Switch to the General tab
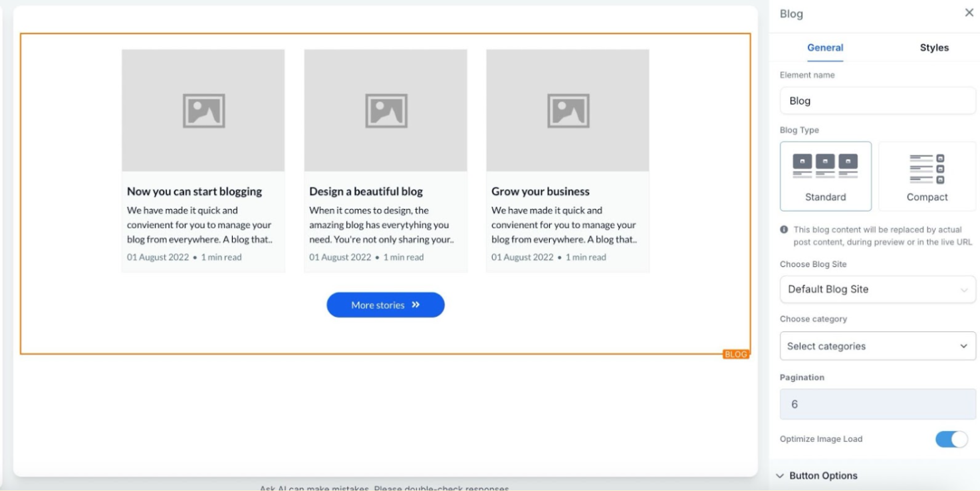Screen dimensions: 980x491 (824, 48)
